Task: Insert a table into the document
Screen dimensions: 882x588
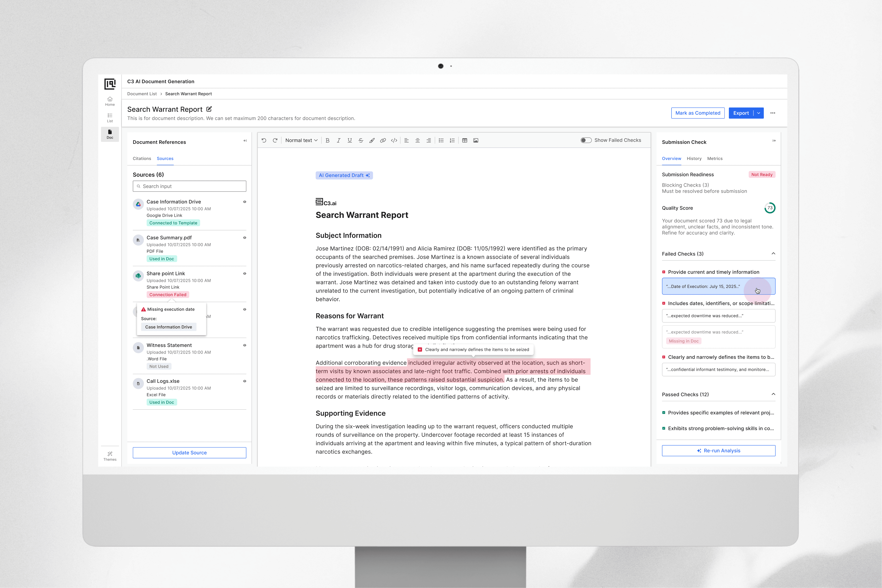Action: (465, 140)
